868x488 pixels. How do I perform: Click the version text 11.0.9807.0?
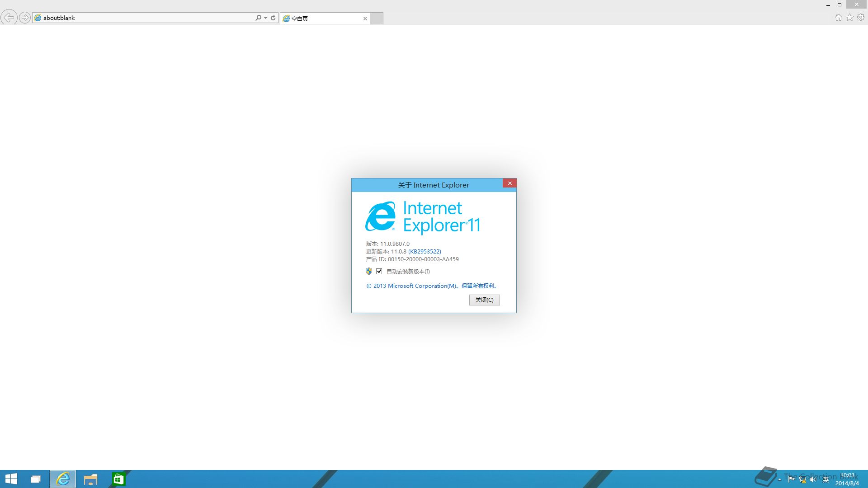[395, 244]
